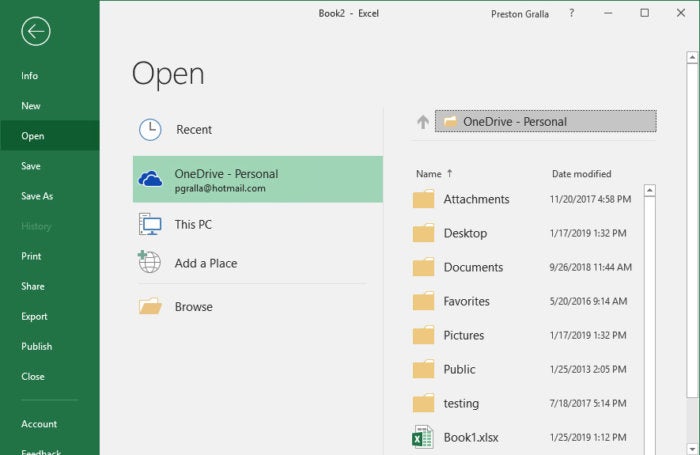Viewport: 700px width, 455px height.
Task: Click the date 1/25/2019 1:12 PM
Action: pos(588,438)
